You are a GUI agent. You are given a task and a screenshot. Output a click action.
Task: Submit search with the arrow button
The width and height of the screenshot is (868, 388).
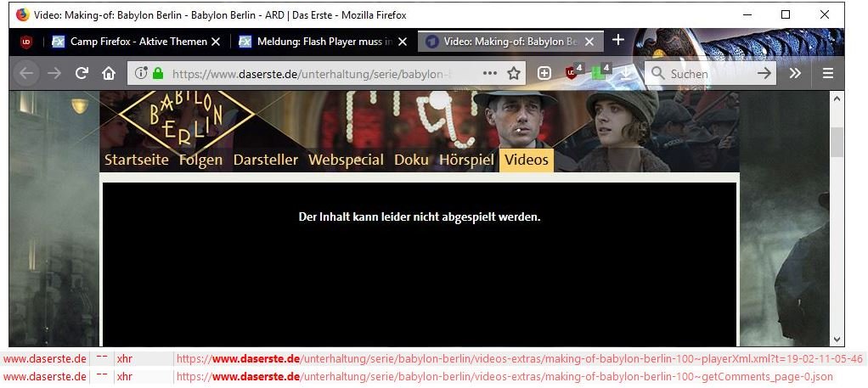tap(764, 73)
